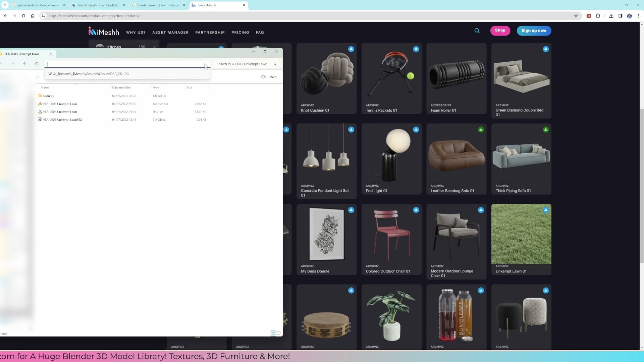Switch Explorer to large thumbnails view
Screen dimensions: 644x362
[x=279, y=333]
